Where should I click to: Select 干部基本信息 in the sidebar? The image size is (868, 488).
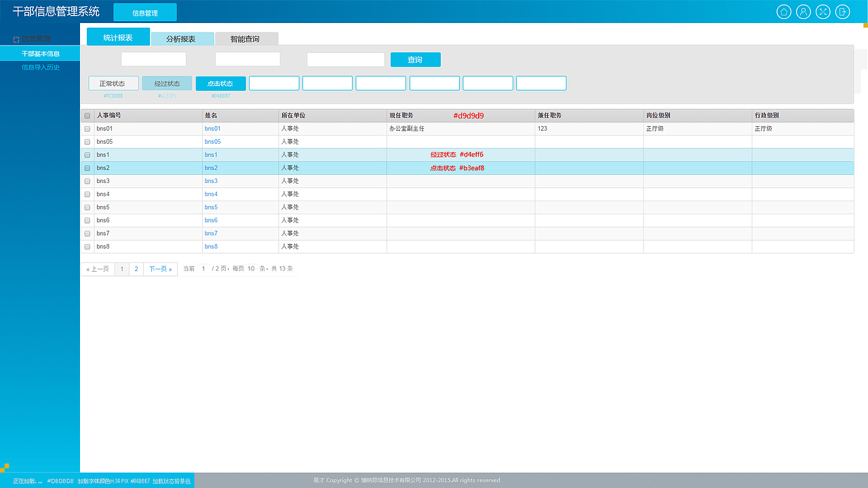[x=40, y=54]
